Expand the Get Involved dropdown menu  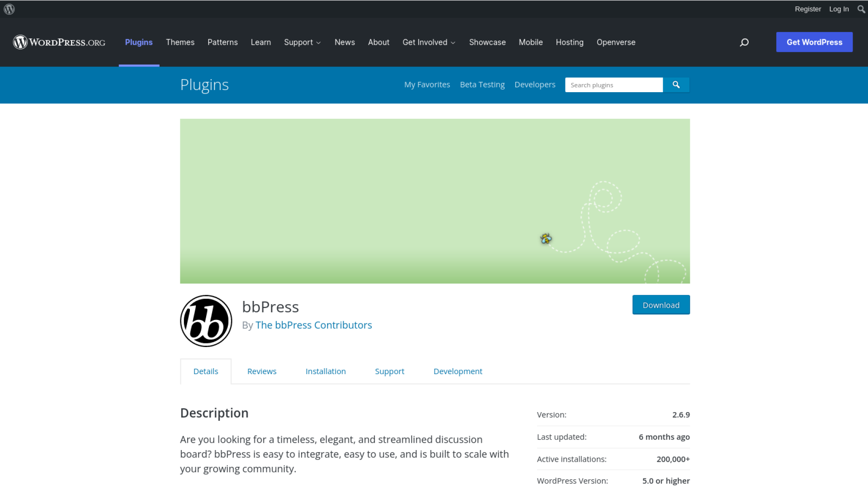(x=429, y=42)
